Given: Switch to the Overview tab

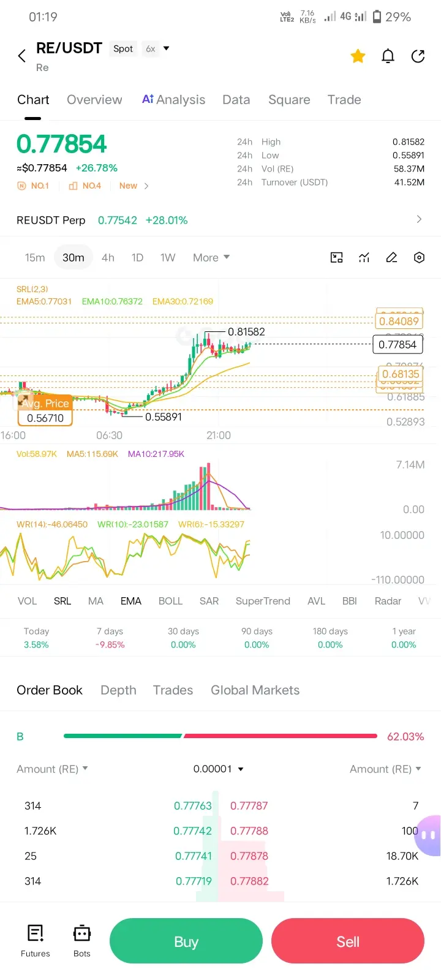Looking at the screenshot, I should [x=94, y=100].
